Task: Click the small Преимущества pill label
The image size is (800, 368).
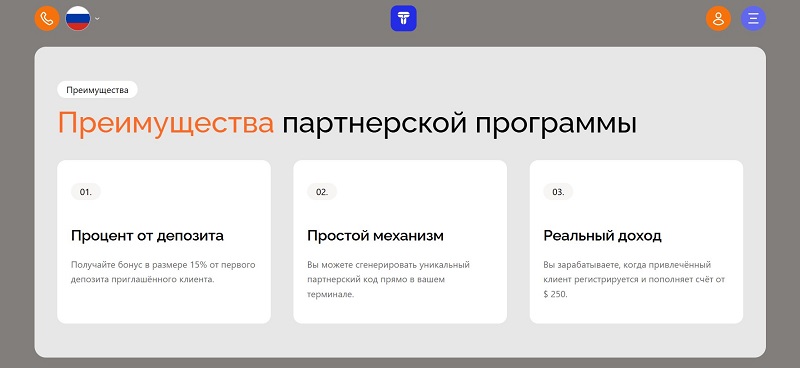Action: [x=97, y=90]
